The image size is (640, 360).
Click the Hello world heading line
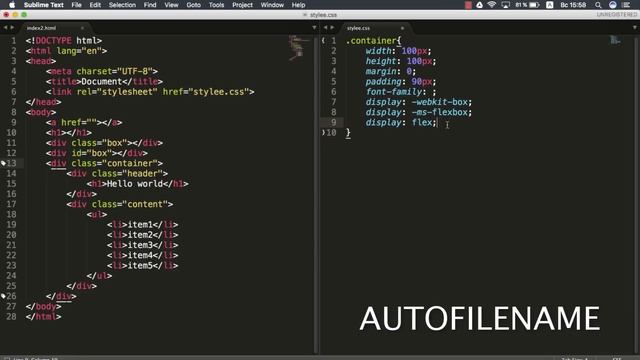(138, 184)
